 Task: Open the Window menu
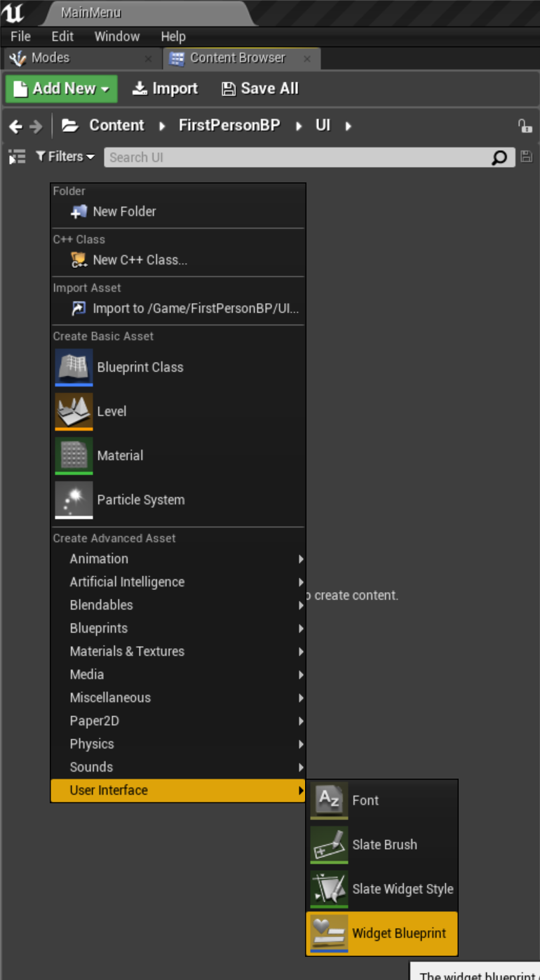(x=116, y=36)
